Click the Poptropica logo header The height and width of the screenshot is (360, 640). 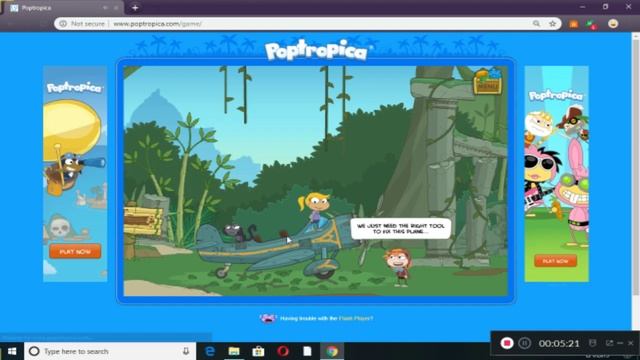(x=316, y=51)
